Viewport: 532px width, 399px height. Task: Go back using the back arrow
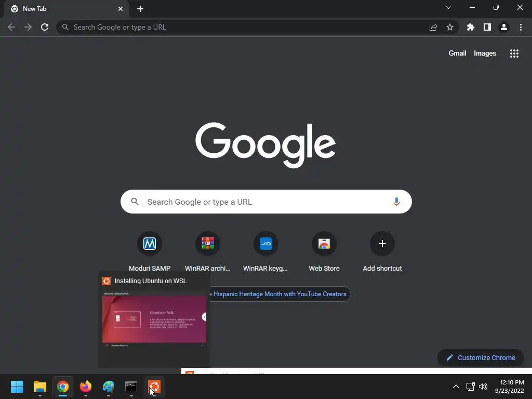tap(11, 27)
